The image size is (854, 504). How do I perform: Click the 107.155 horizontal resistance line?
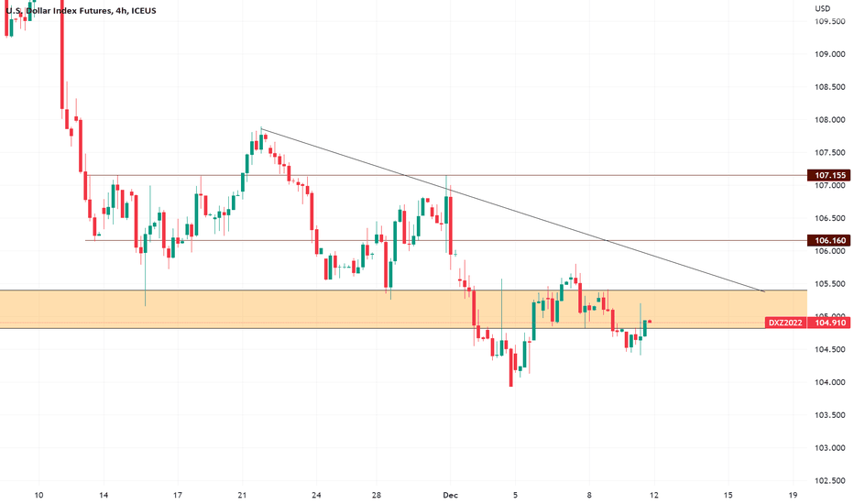tap(445, 175)
